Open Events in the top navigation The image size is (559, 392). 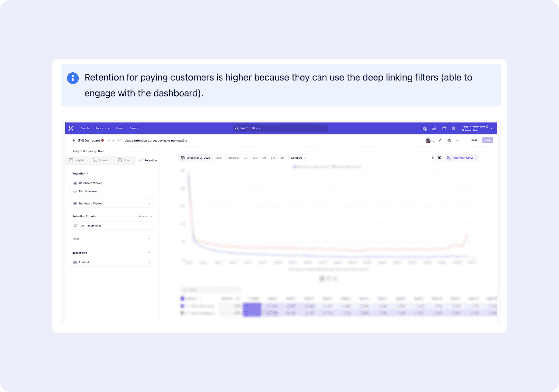click(134, 128)
